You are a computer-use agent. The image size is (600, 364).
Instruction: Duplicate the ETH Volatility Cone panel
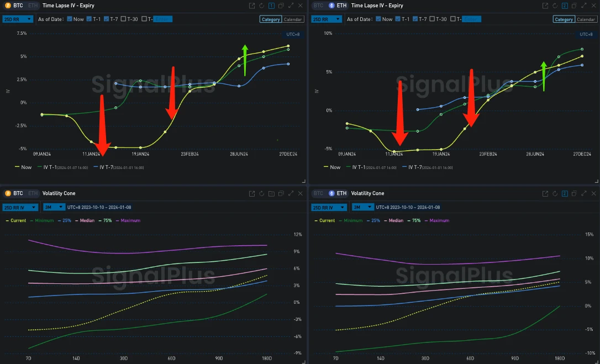pyautogui.click(x=575, y=194)
